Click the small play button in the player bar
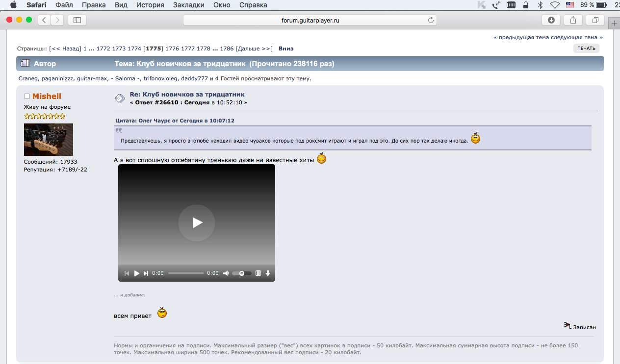 137,273
